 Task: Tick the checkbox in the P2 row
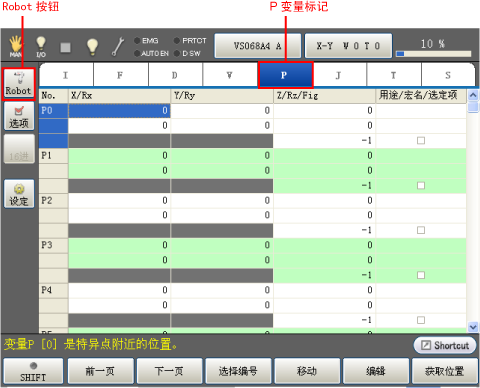(421, 230)
